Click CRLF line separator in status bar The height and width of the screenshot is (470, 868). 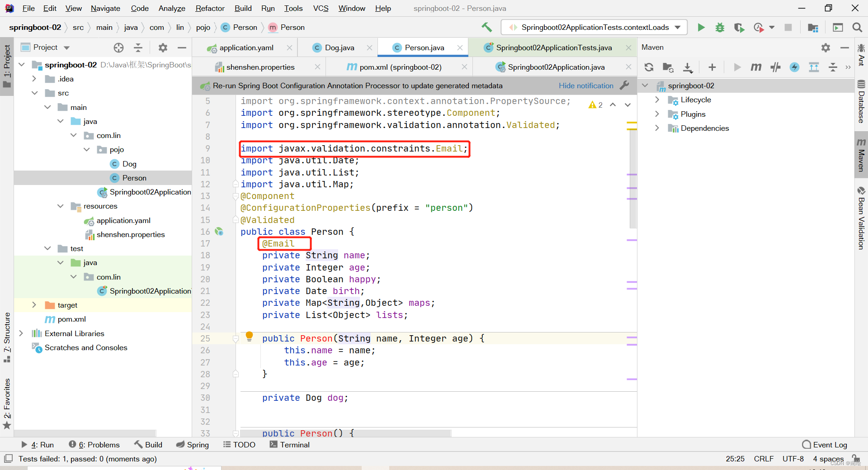pos(764,459)
